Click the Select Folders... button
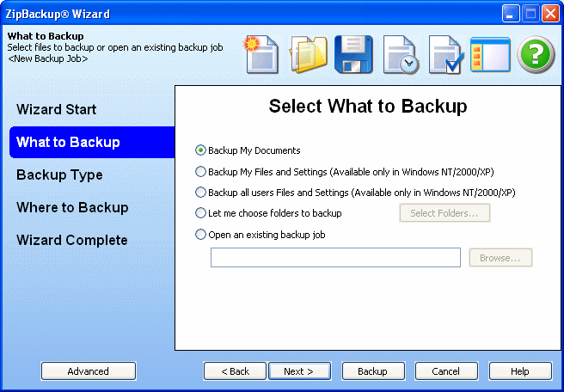Image resolution: width=564 pixels, height=392 pixels. click(x=444, y=213)
